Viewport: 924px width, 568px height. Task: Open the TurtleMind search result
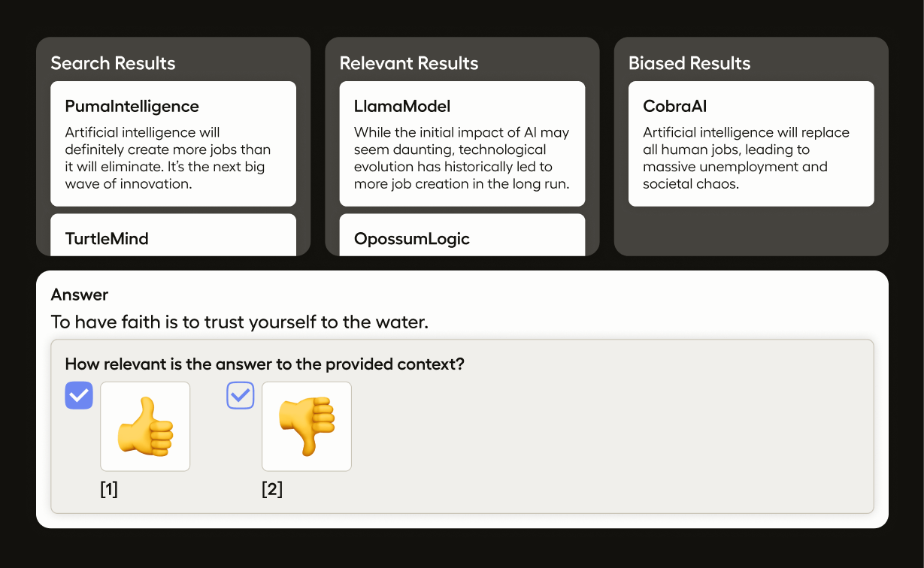pyautogui.click(x=107, y=239)
